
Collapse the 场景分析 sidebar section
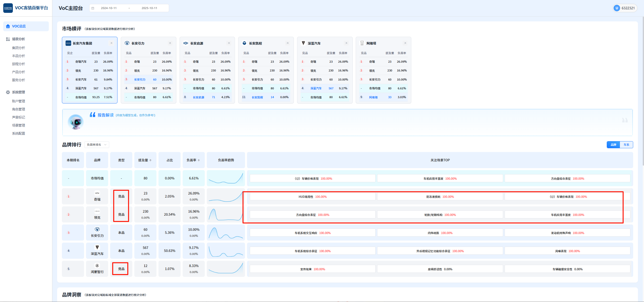18,39
